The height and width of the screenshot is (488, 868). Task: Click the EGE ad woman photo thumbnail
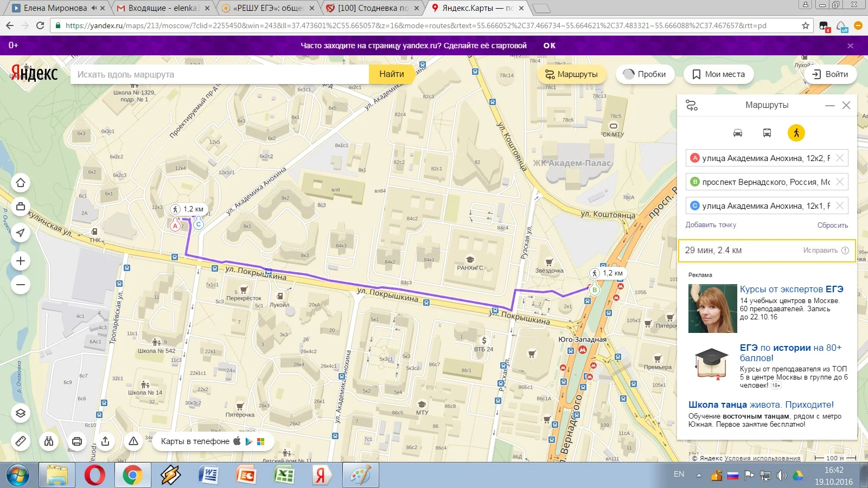pyautogui.click(x=712, y=309)
